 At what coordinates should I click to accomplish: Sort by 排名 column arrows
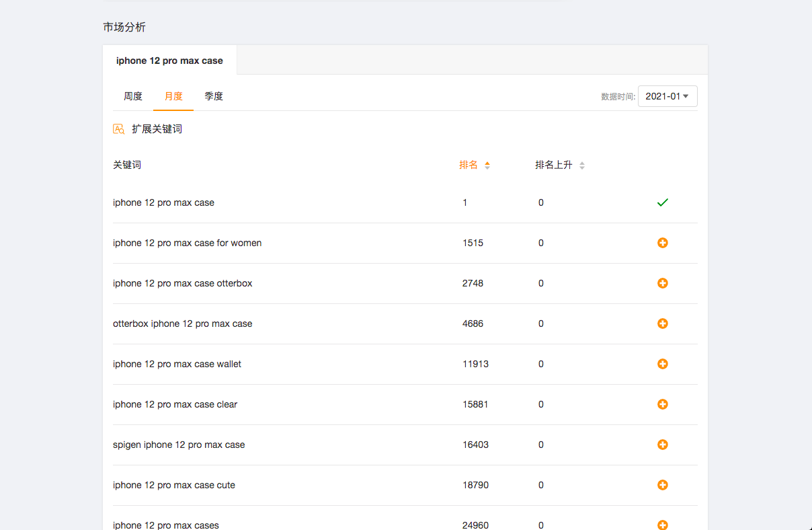487,165
